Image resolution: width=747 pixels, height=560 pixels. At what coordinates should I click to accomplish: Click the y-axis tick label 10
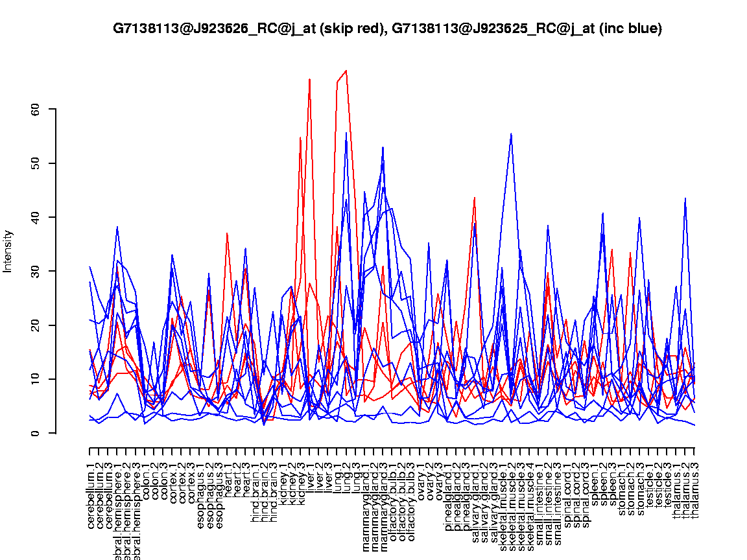click(35, 379)
